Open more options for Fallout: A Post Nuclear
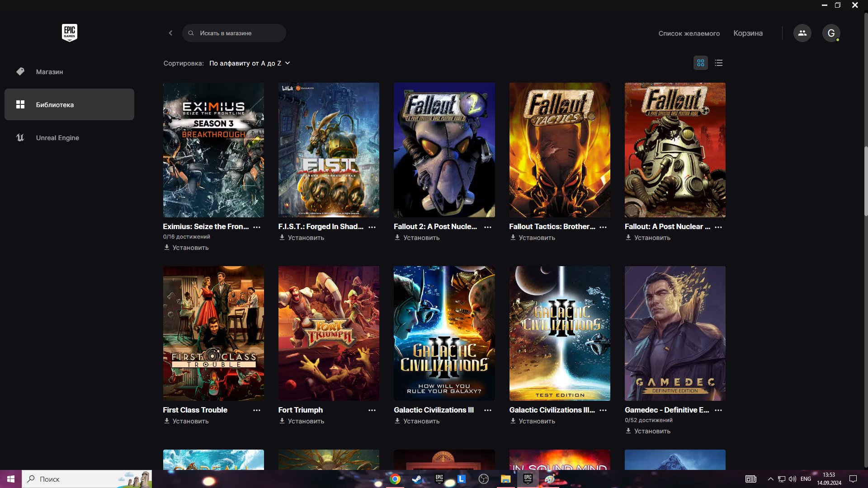 click(718, 227)
